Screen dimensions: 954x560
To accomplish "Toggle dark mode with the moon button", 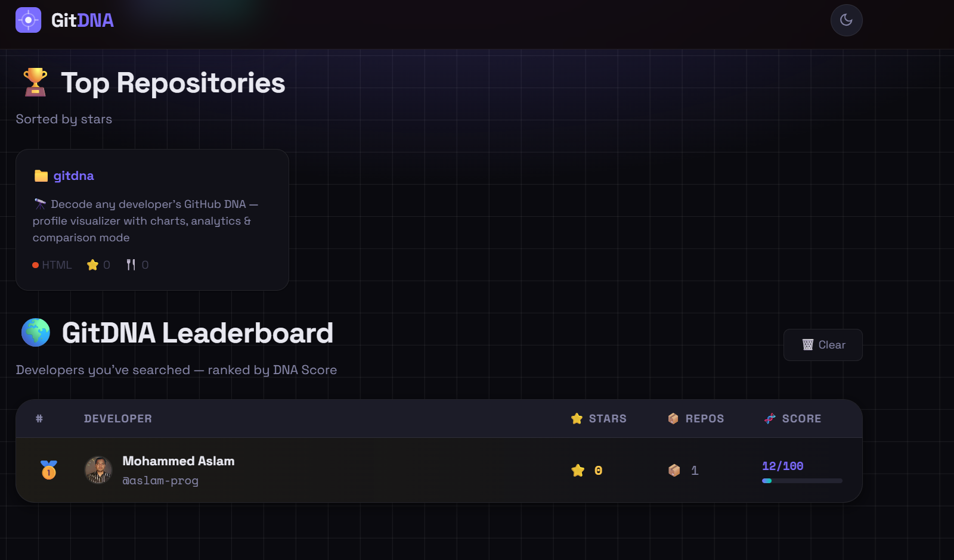I will tap(846, 20).
